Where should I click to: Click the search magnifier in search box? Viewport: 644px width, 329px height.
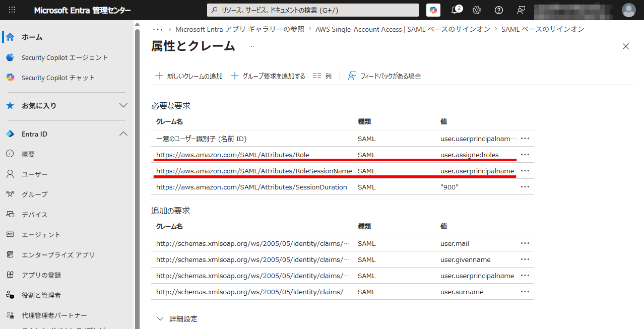(215, 10)
